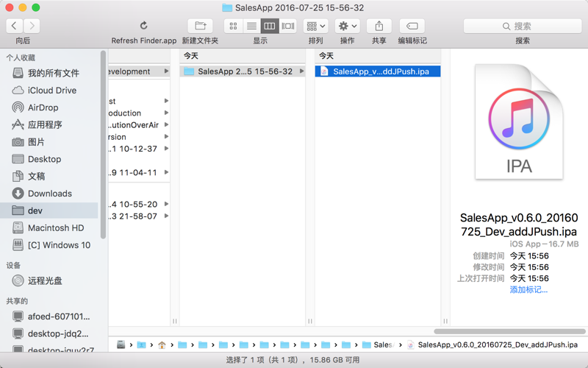588x368 pixels.
Task: Open the action gear (操作) menu
Action: (x=347, y=26)
